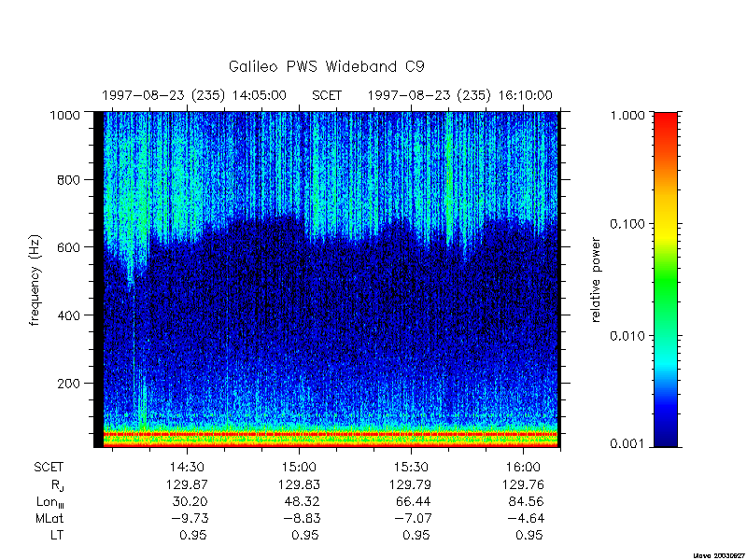Viewport: 747px width, 560px height.
Task: Click the 'LT' row label
Action: point(57,535)
